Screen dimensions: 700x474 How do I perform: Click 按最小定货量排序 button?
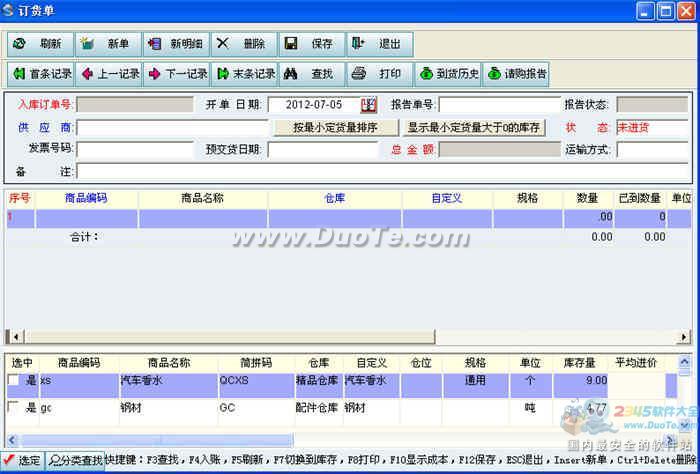click(x=335, y=127)
